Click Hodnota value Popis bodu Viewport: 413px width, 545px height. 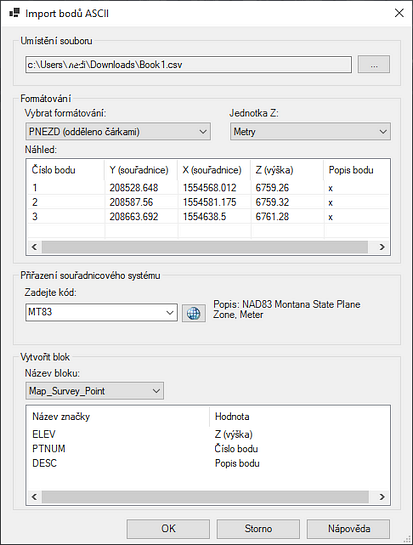(237, 463)
